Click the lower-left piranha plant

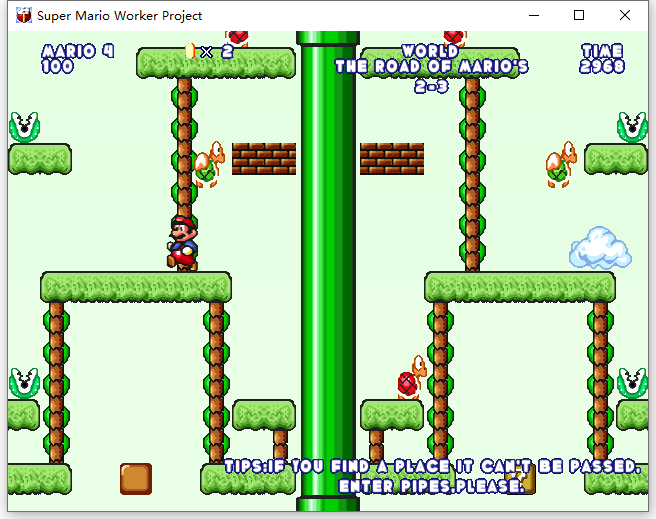(x=24, y=383)
